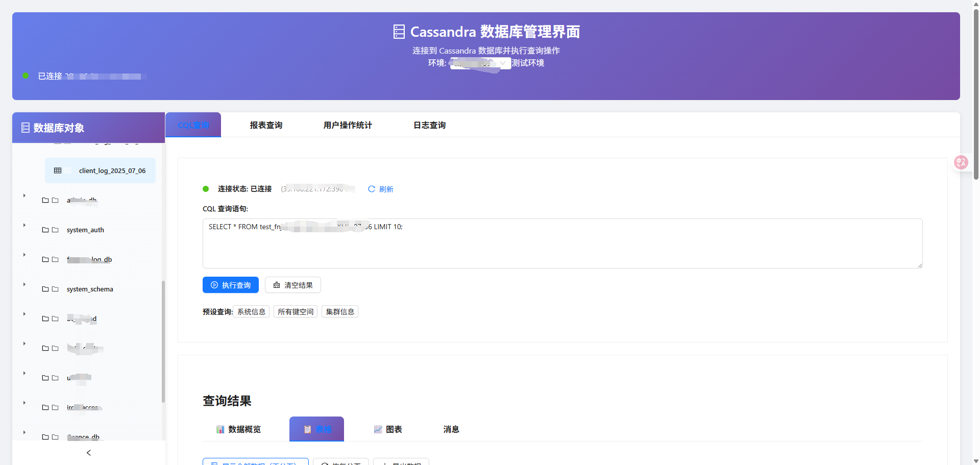Collapse the sidebar with the left chevron
Viewport: 980px width, 465px height.
(x=89, y=453)
